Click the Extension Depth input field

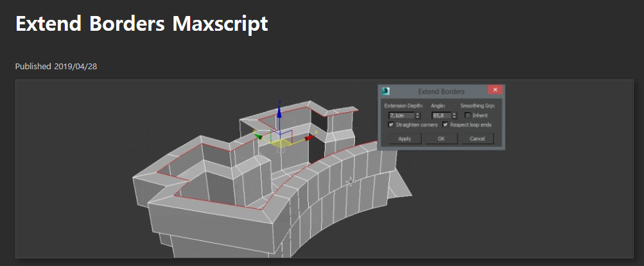(x=402, y=115)
